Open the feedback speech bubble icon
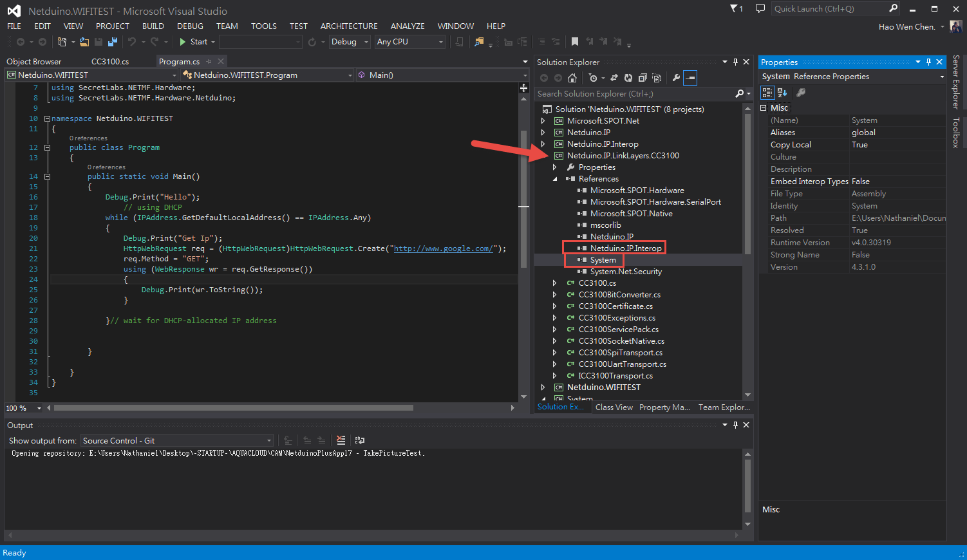The height and width of the screenshot is (560, 967). click(x=760, y=8)
